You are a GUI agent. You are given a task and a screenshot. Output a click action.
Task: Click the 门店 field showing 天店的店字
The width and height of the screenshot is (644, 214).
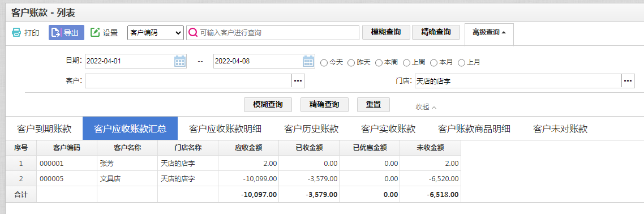(x=518, y=81)
